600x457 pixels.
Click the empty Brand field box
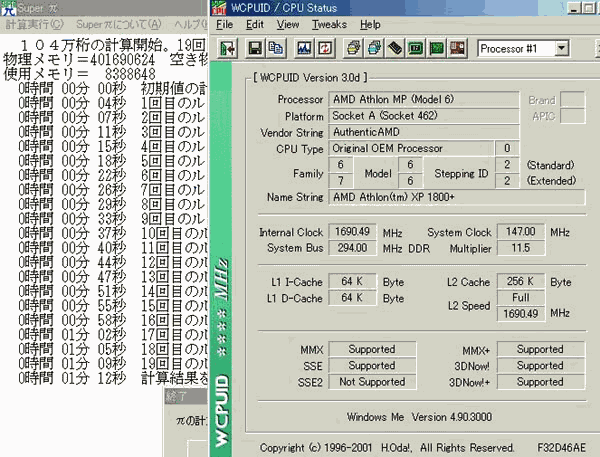click(572, 100)
